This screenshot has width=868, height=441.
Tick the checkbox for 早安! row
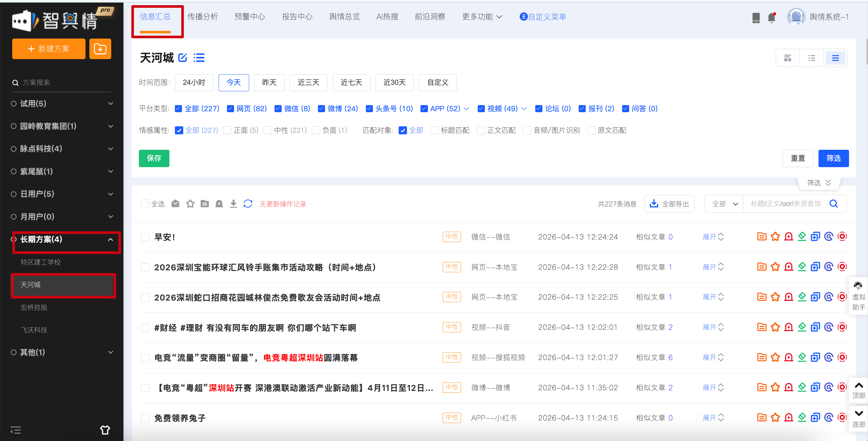pyautogui.click(x=145, y=237)
